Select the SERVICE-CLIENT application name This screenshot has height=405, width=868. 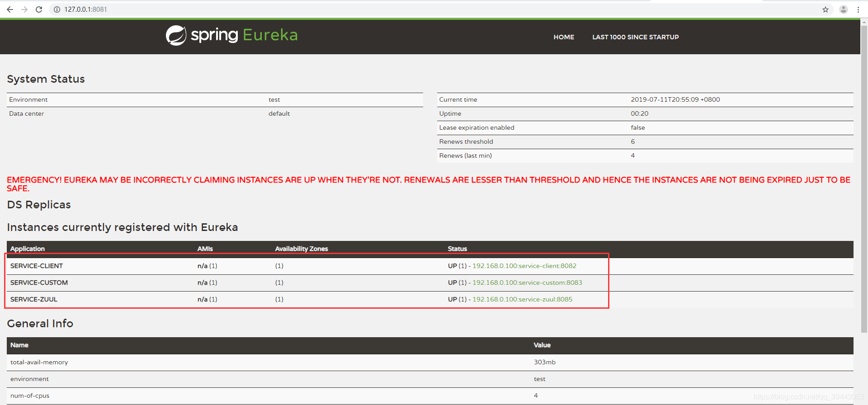37,266
